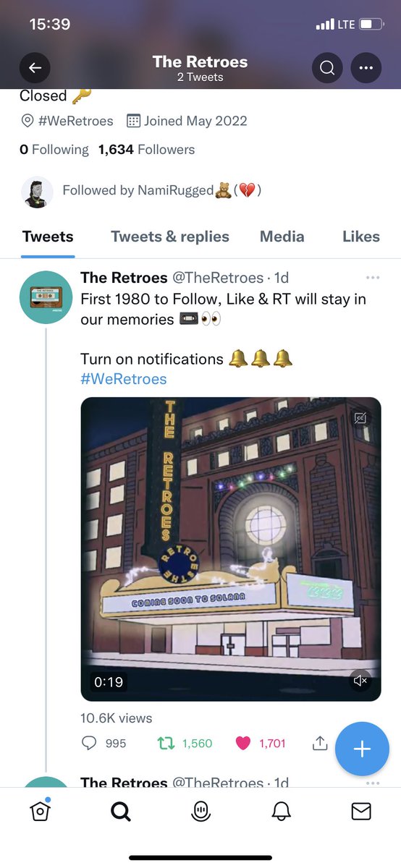Open the 1,634 Followers list
Screen dimensions: 401x868
[x=147, y=150]
